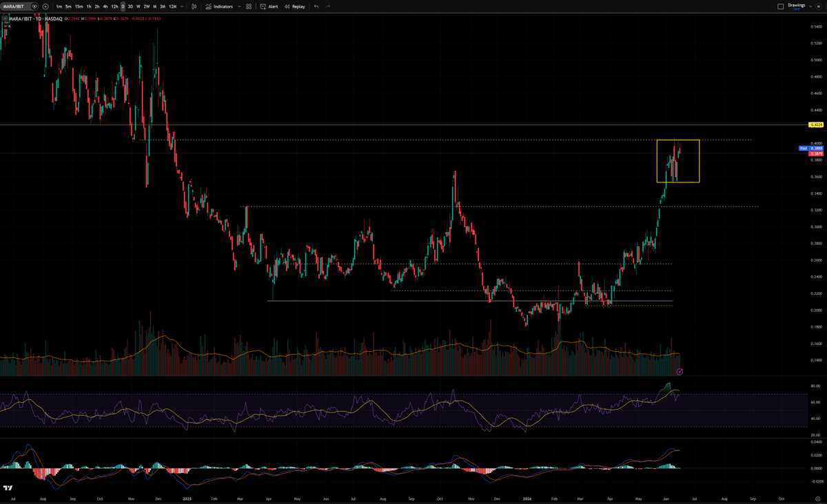827x504 pixels.
Task: Click the blue Post 0.3888 price label
Action: point(811,148)
